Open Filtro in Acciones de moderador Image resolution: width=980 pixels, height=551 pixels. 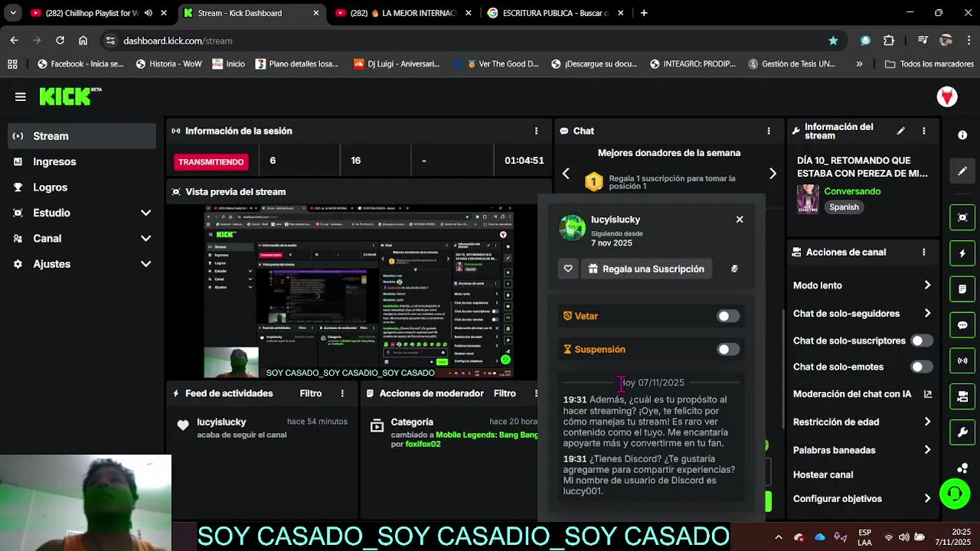[x=505, y=393]
